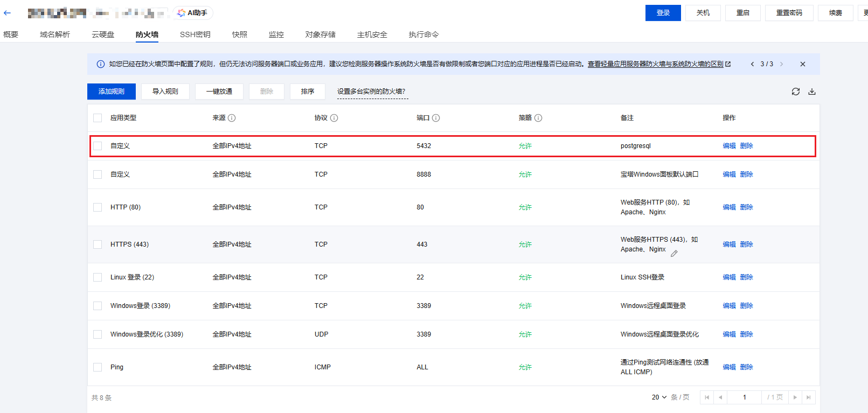
Task: Open the AI助手 assistant
Action: [193, 13]
